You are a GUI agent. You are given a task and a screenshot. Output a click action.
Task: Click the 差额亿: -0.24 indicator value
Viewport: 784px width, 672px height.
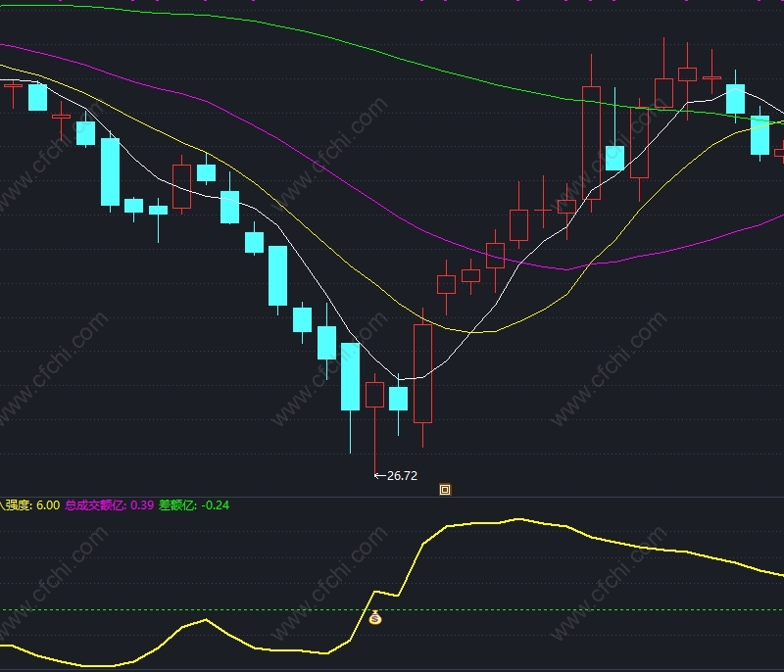pos(194,505)
